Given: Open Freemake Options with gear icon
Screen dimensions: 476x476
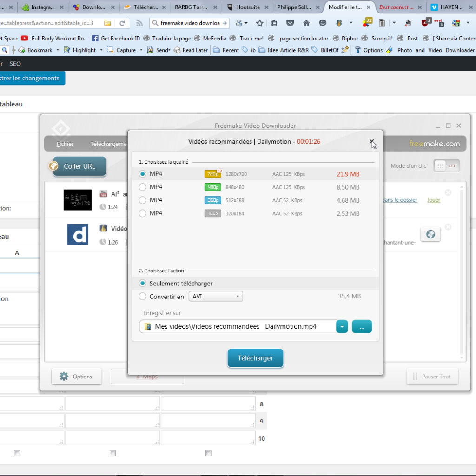Looking at the screenshot, I should [x=77, y=377].
